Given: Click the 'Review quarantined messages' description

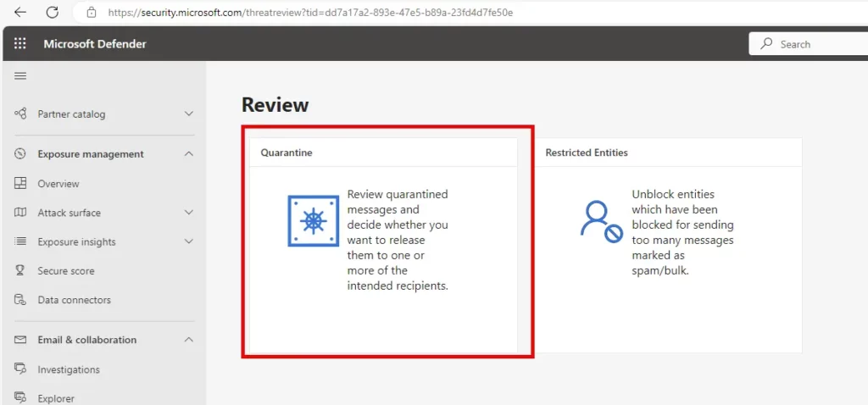Looking at the screenshot, I should pos(398,240).
